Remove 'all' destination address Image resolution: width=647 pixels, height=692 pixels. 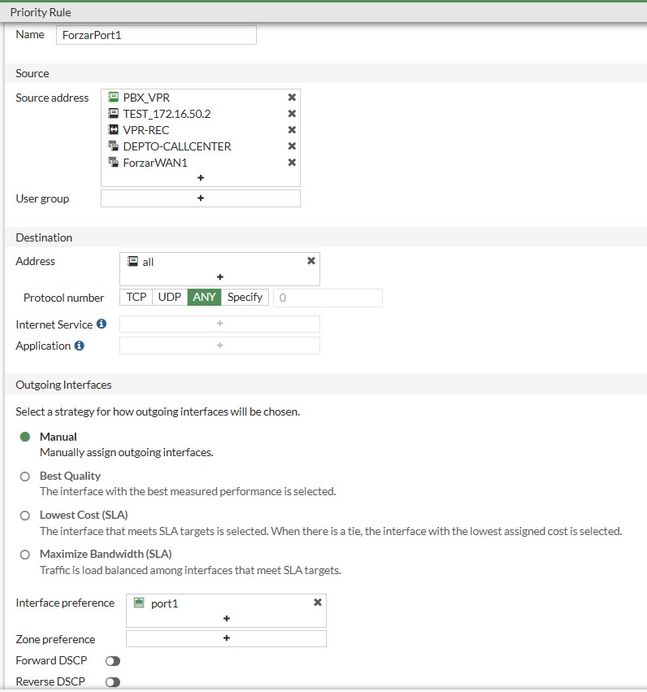coord(311,261)
